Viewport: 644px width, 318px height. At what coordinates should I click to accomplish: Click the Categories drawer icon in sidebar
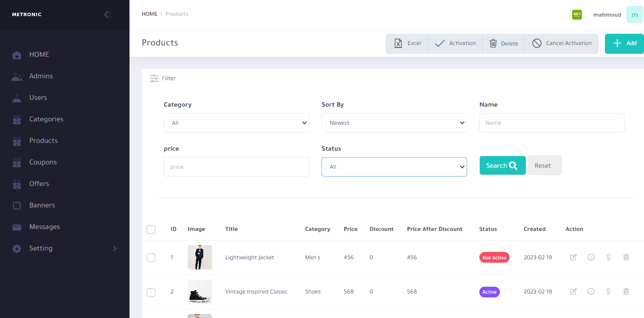click(17, 119)
